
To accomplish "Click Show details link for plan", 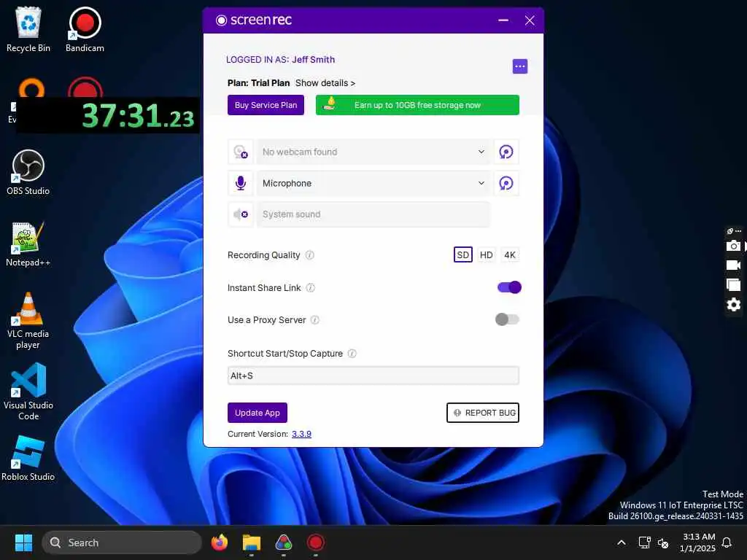I will pos(325,83).
